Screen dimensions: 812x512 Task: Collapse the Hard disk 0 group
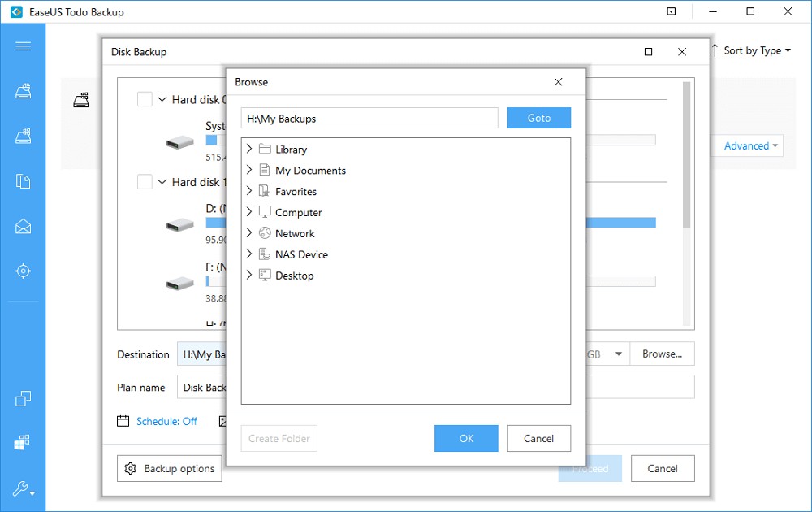[162, 99]
